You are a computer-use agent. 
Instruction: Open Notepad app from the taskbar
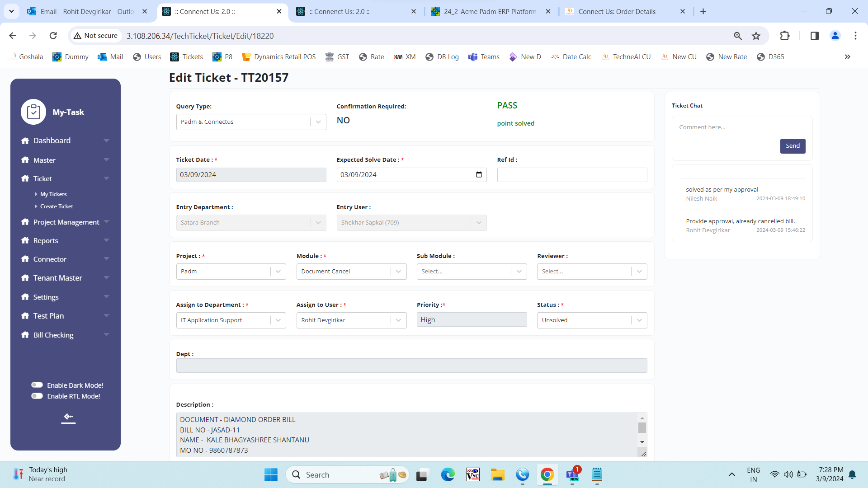[x=597, y=474]
